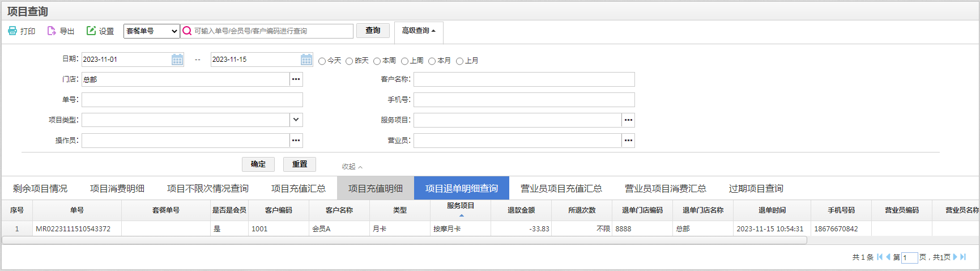
Task: Click the magnifier search icon
Action: click(187, 31)
